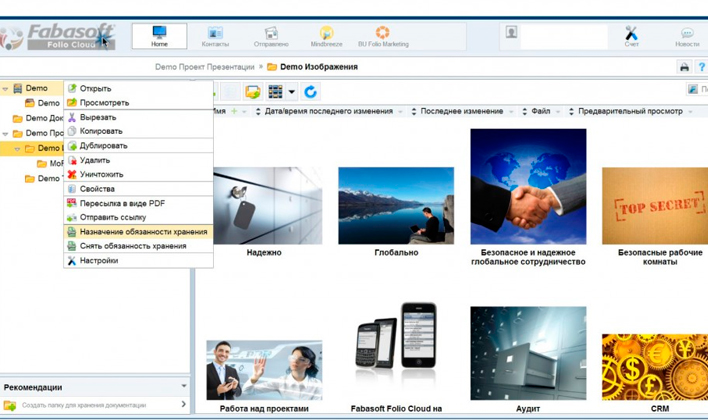Open BU Folio Marketing item
This screenshot has height=420, width=708.
click(x=383, y=36)
